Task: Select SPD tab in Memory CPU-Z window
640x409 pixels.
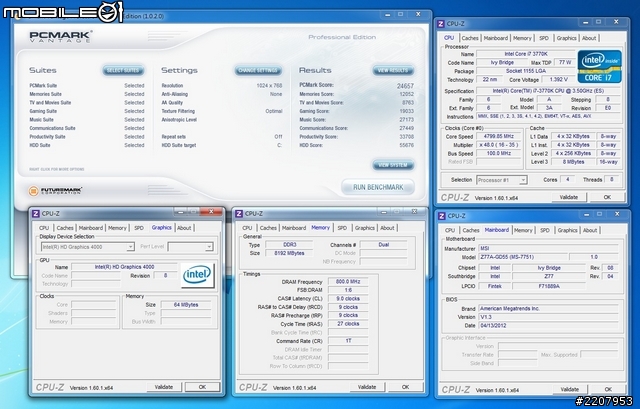Action: [342, 228]
